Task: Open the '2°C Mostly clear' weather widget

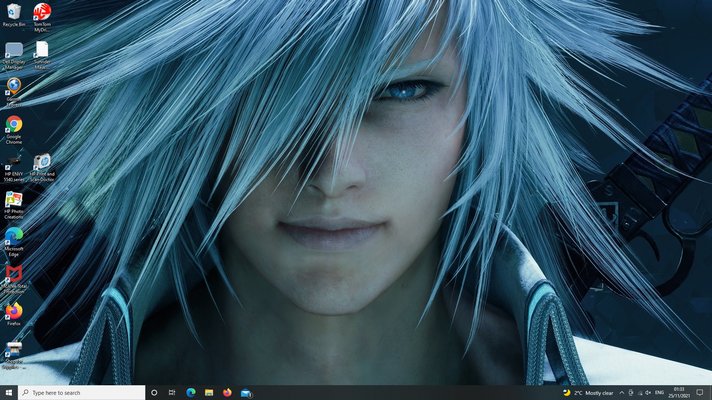Action: pyautogui.click(x=588, y=393)
